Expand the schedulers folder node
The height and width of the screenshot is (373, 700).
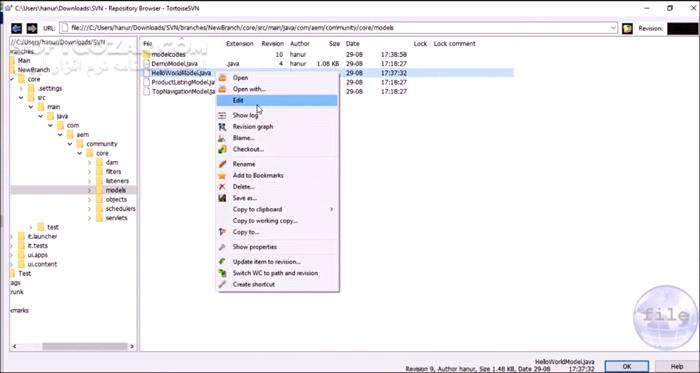click(90, 209)
